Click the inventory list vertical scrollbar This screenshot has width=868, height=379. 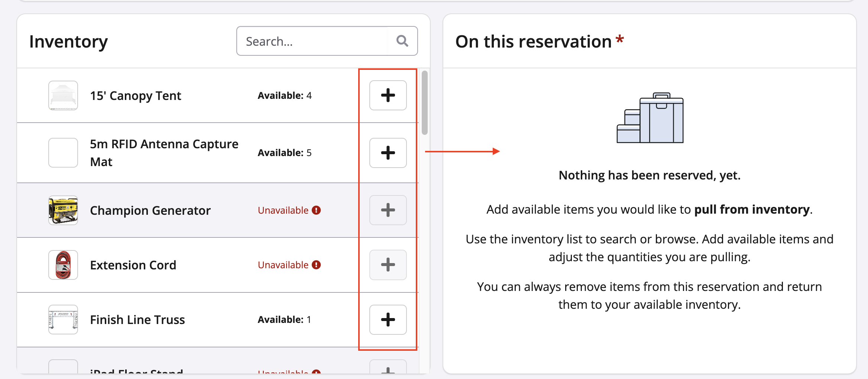[x=425, y=103]
